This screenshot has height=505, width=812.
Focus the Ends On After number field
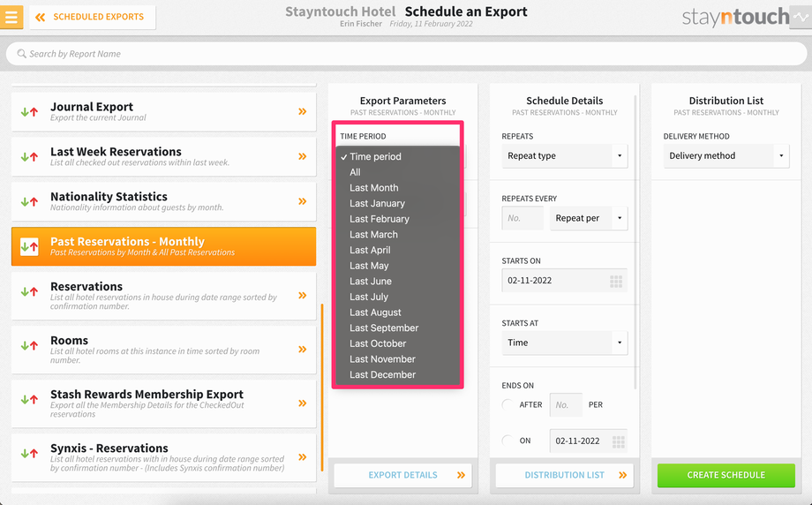[566, 404]
